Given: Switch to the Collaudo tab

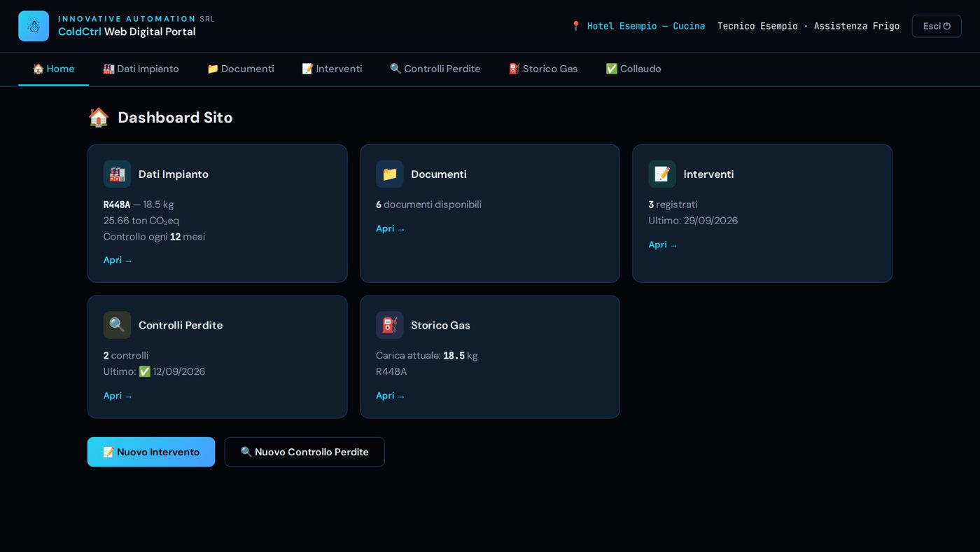Looking at the screenshot, I should [x=633, y=69].
